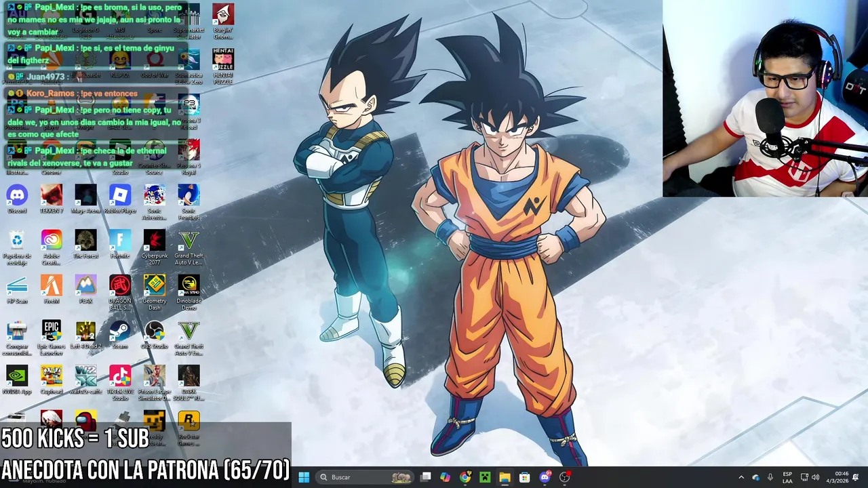
Task: Open Discord from the taskbar
Action: tap(545, 477)
